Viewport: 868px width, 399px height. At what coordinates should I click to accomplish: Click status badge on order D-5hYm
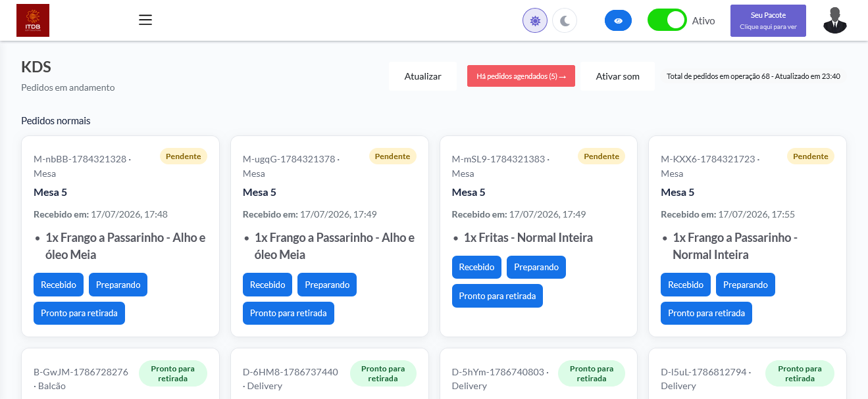point(592,373)
